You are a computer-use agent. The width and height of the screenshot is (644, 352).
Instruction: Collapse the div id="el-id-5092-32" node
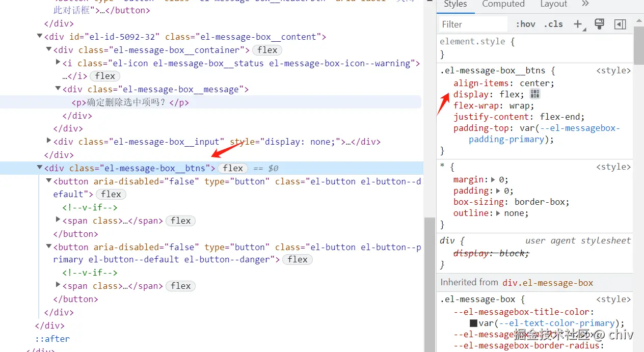click(40, 36)
